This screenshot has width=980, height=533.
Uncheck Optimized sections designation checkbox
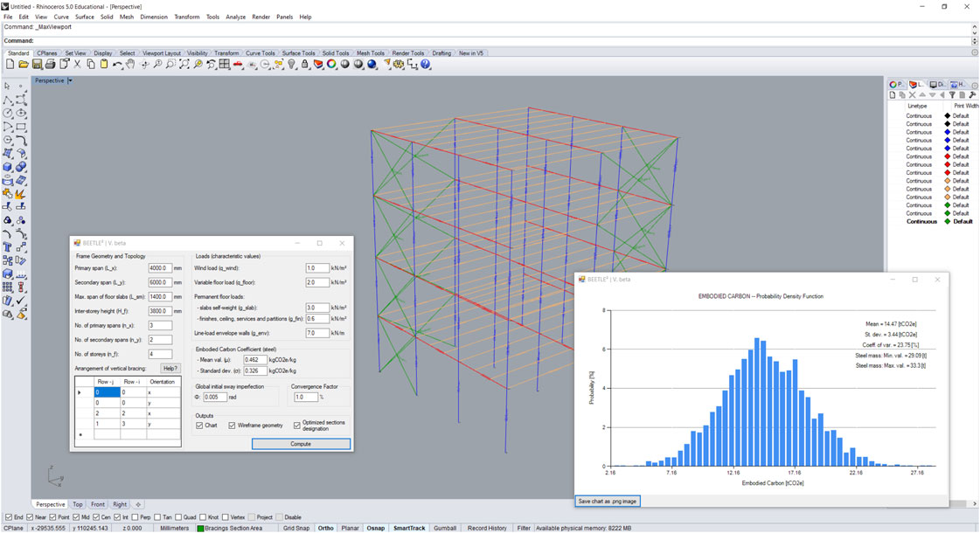[297, 426]
